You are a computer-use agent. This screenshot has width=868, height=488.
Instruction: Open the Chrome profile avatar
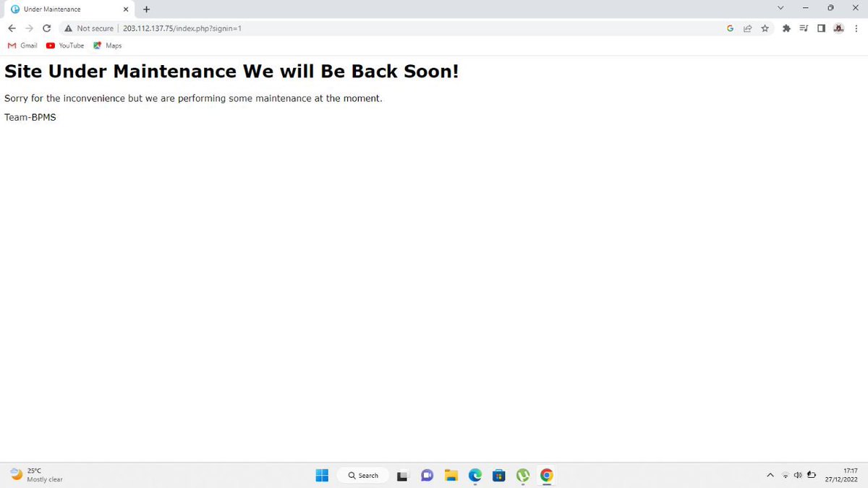tap(839, 28)
